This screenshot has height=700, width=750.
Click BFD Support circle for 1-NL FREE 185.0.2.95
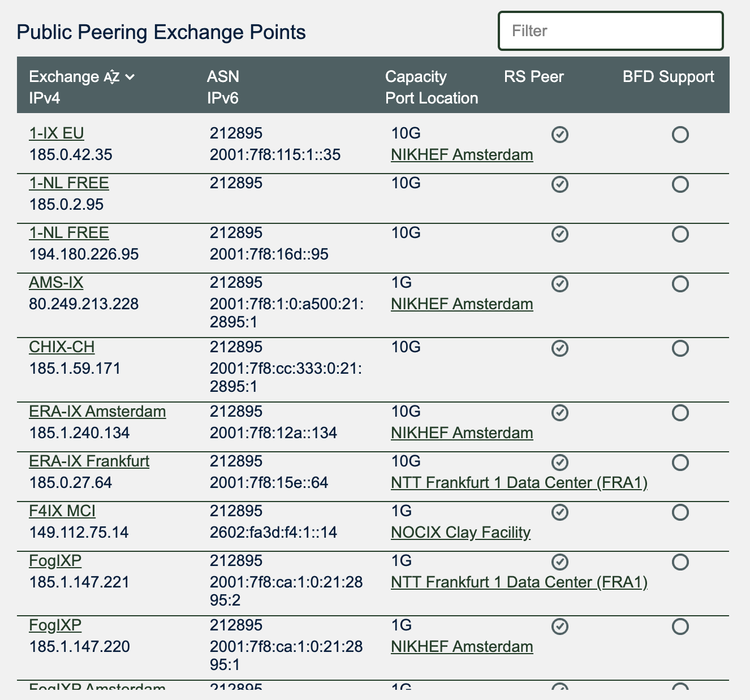coord(680,184)
